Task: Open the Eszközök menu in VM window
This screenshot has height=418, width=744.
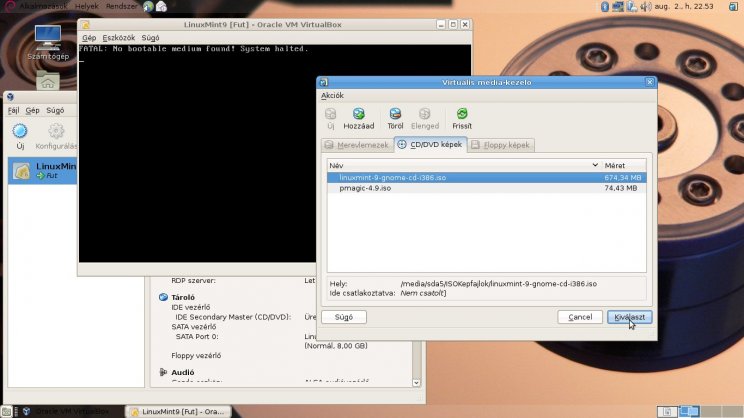Action: point(119,37)
